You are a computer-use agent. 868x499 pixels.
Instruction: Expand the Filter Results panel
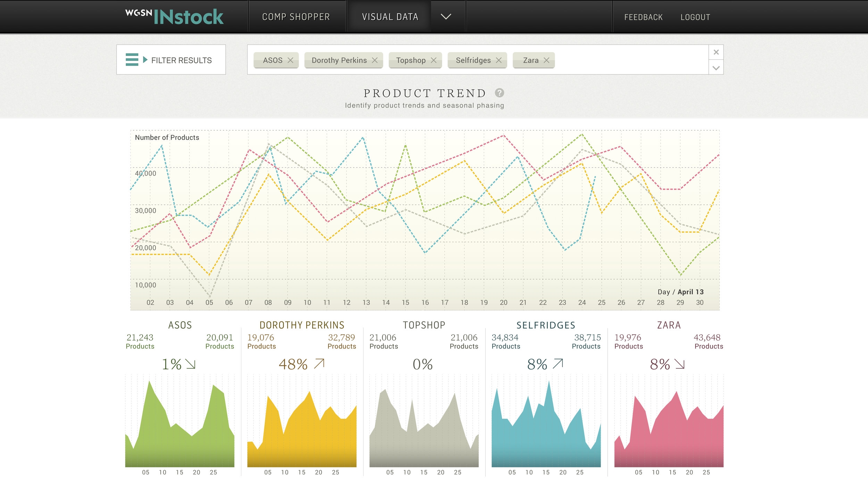[171, 59]
